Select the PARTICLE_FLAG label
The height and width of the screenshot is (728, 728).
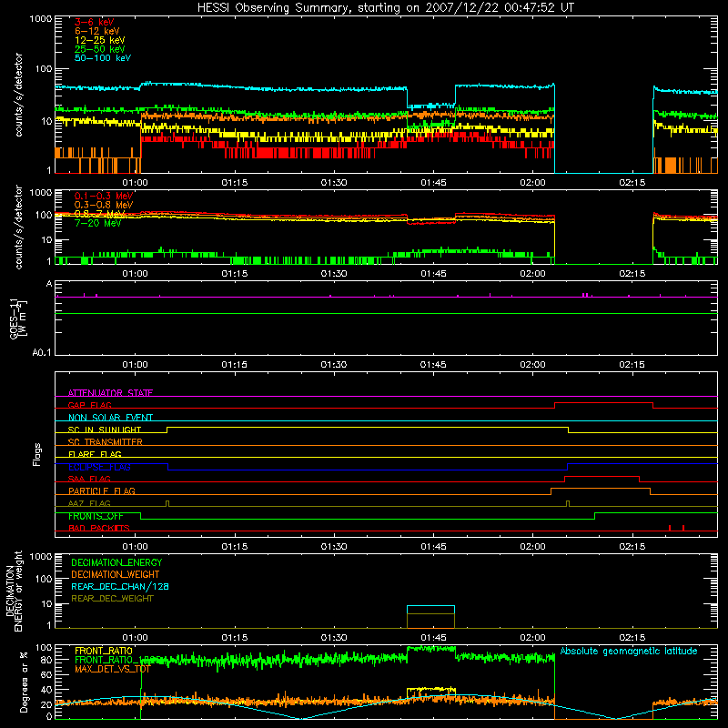[x=102, y=490]
